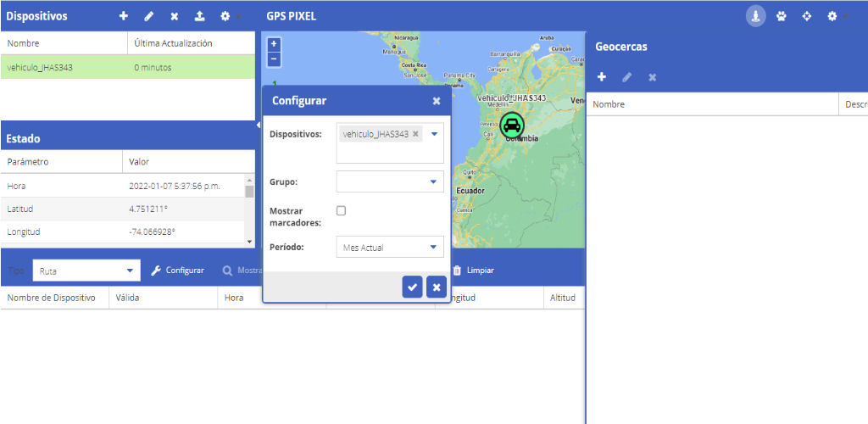868x424 pixels.
Task: Cancel Configurar dialog with bottom X button
Action: tap(437, 287)
